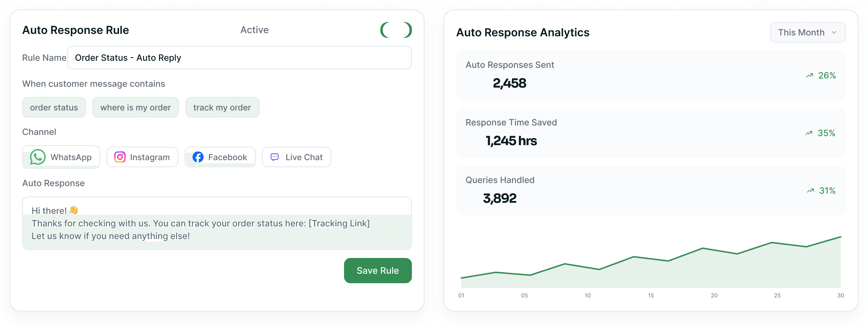Click the chart axis label 15
The width and height of the screenshot is (868, 327).
tap(651, 295)
